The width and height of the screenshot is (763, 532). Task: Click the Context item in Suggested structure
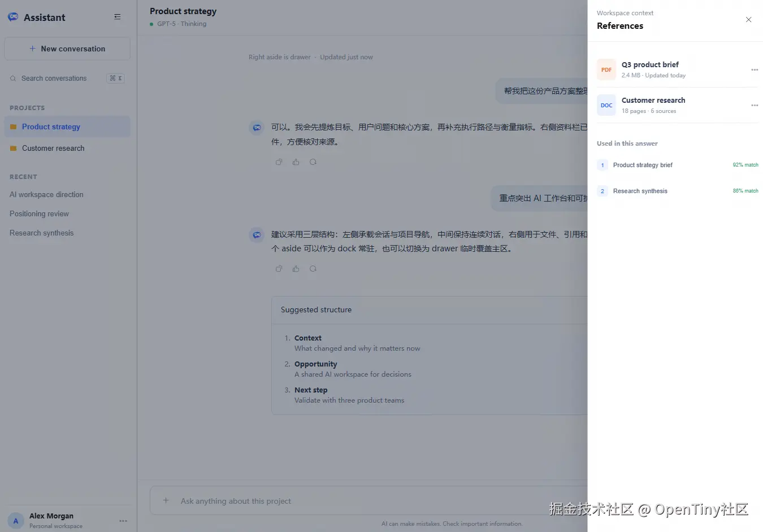[x=356, y=343]
